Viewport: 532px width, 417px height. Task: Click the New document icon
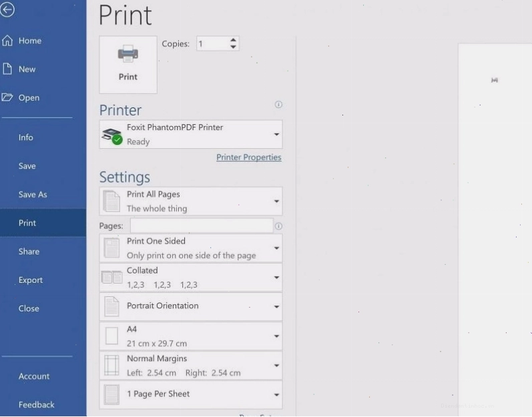(x=7, y=69)
